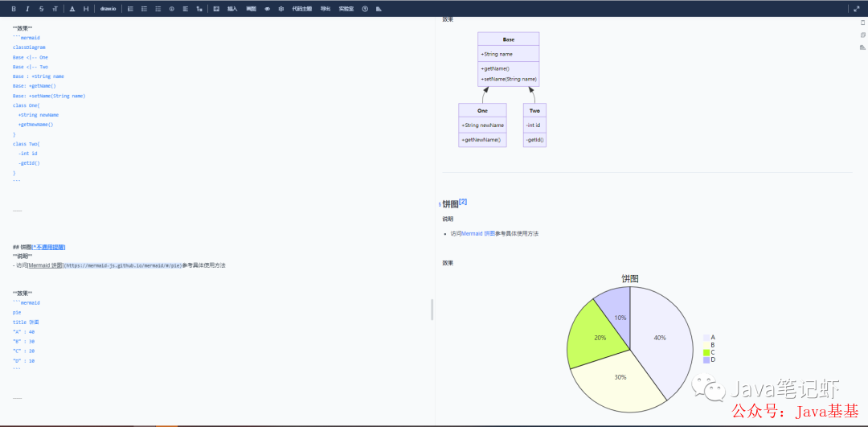
Task: Click the copy pages icon in the right sidebar
Action: [x=862, y=35]
